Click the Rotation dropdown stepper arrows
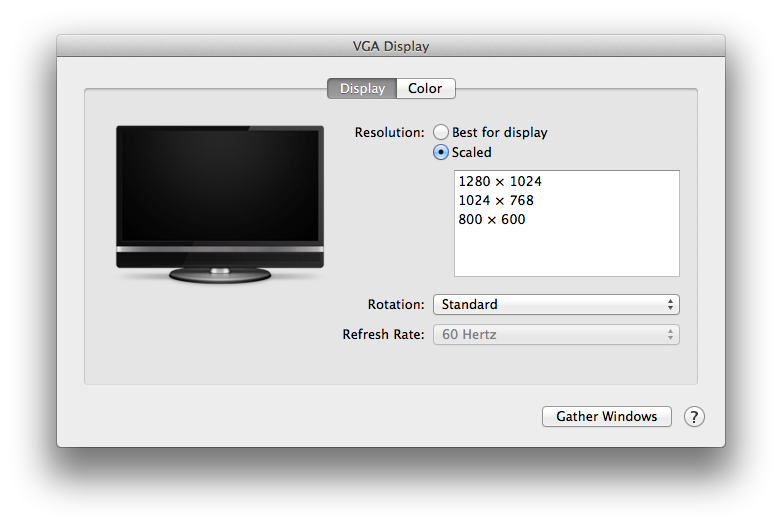The image size is (782, 526). (x=670, y=304)
